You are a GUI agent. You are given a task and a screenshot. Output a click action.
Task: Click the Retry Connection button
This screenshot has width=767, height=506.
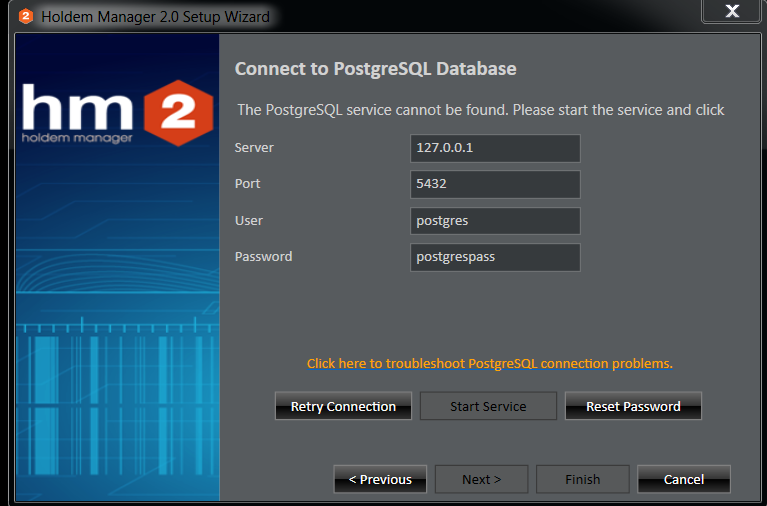pyautogui.click(x=343, y=406)
